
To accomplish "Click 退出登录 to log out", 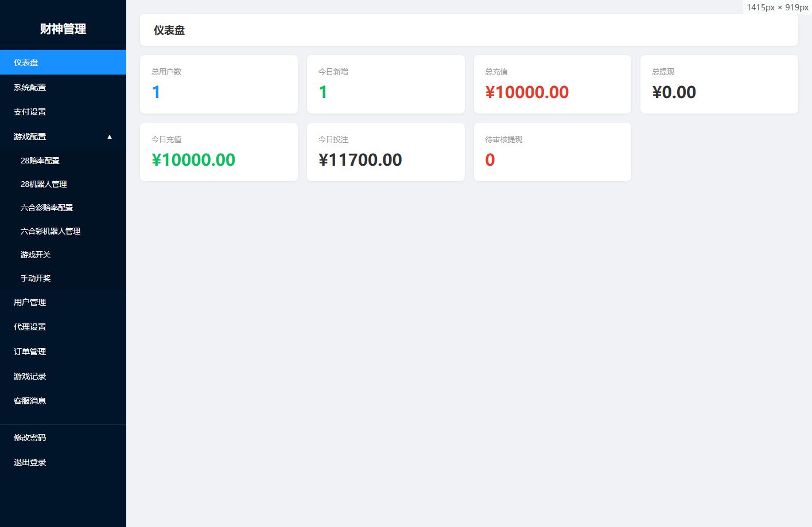I will point(63,462).
